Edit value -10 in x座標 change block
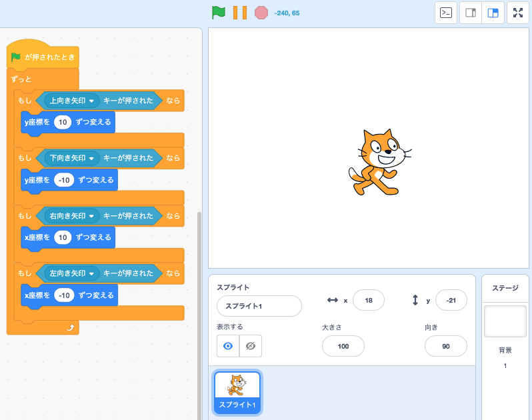The height and width of the screenshot is (420, 532). [x=64, y=295]
